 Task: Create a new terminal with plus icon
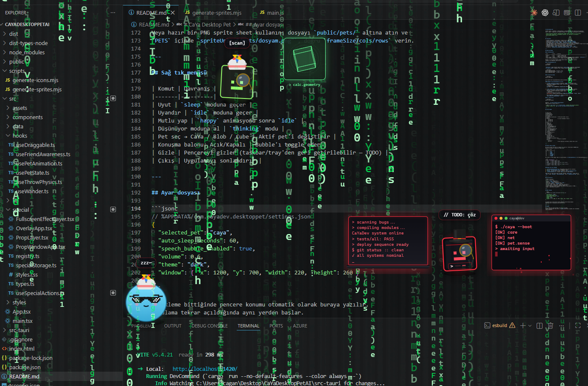coord(523,325)
